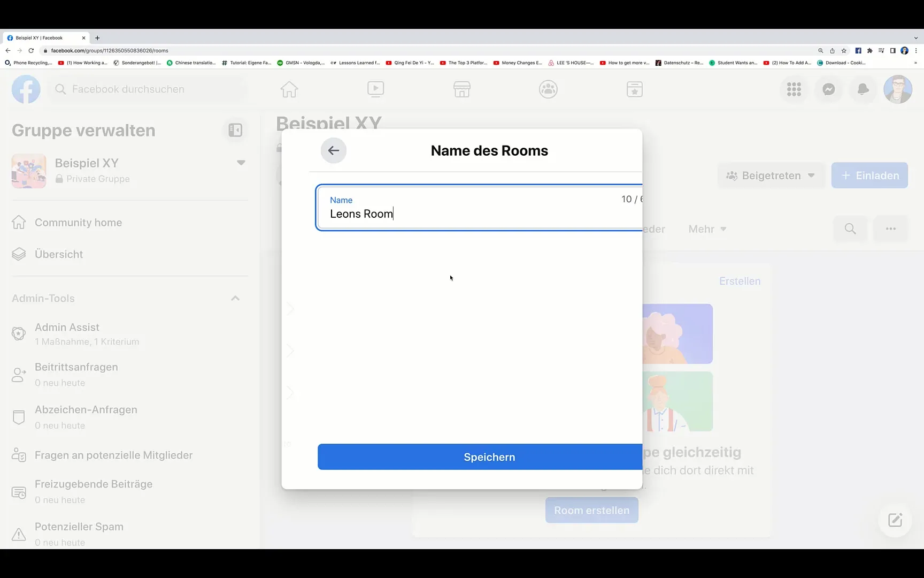
Task: Go back using the modal's arrow button
Action: click(x=334, y=150)
